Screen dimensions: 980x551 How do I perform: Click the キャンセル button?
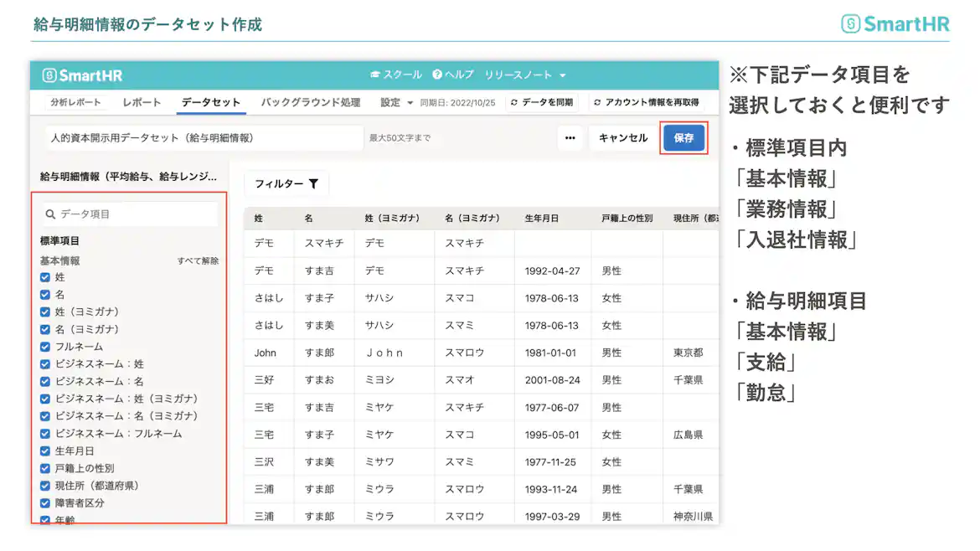coord(624,137)
